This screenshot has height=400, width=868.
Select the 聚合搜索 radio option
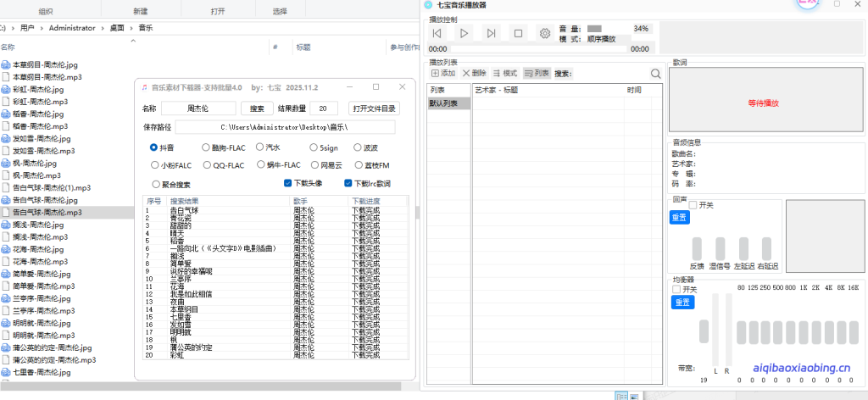[x=156, y=184]
